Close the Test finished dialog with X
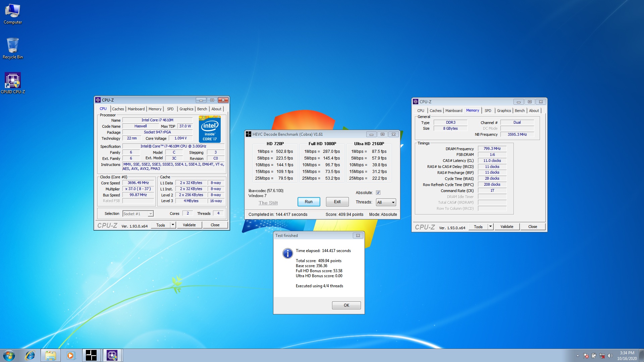This screenshot has width=644, height=362. (358, 236)
